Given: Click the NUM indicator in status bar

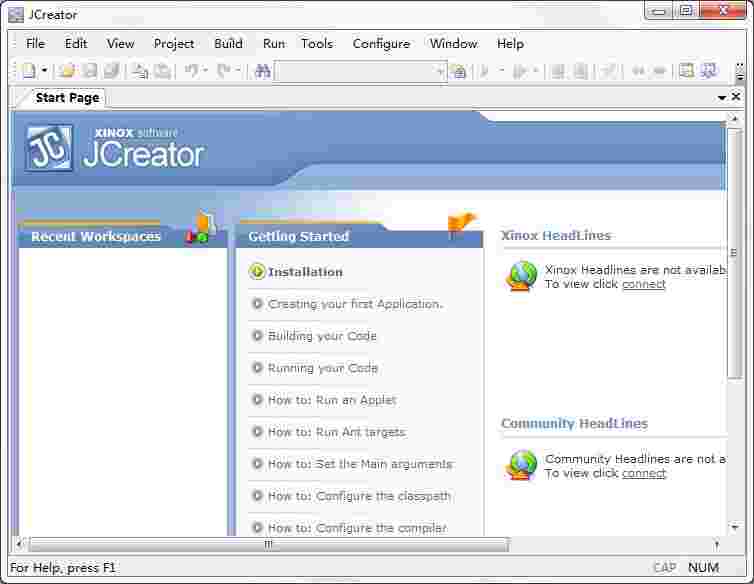Looking at the screenshot, I should coord(703,568).
